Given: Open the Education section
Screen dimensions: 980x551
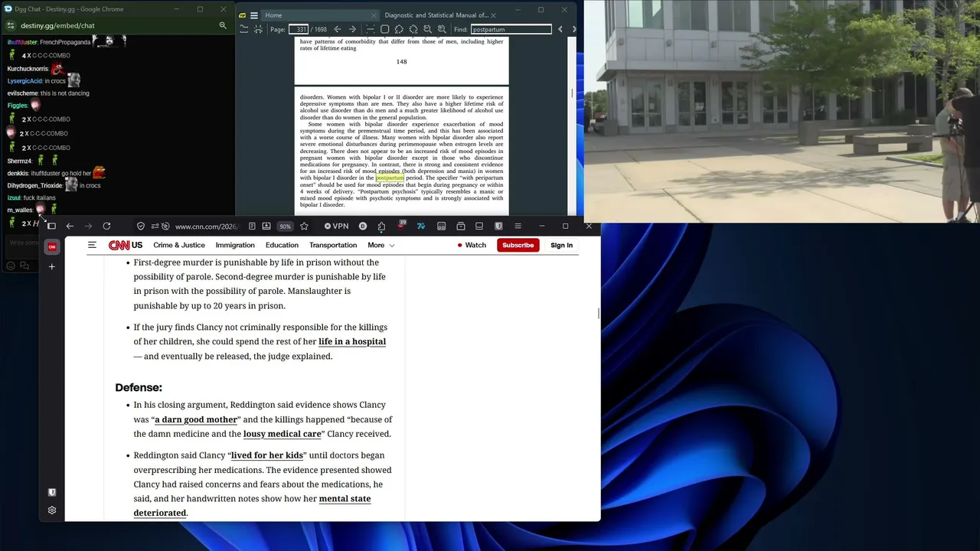Looking at the screenshot, I should 282,245.
